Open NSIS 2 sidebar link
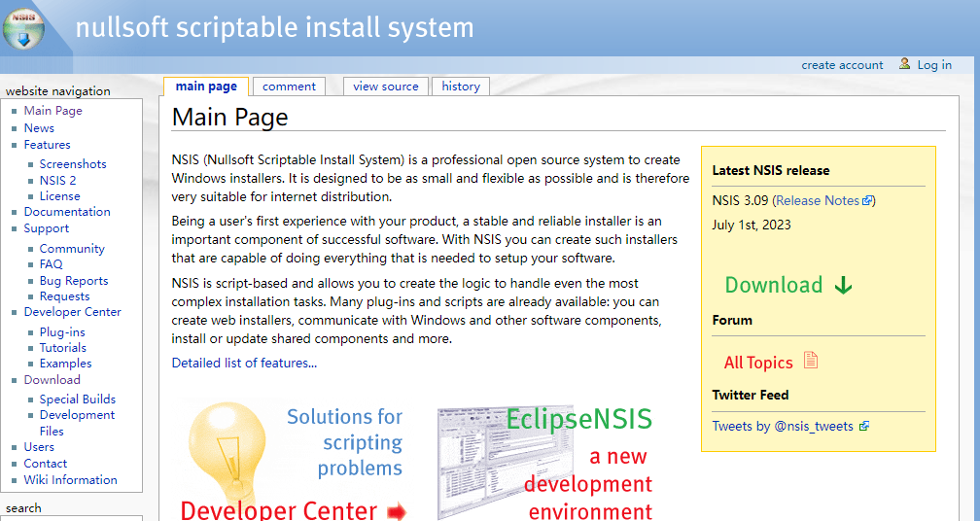The height and width of the screenshot is (521, 980). pyautogui.click(x=57, y=181)
